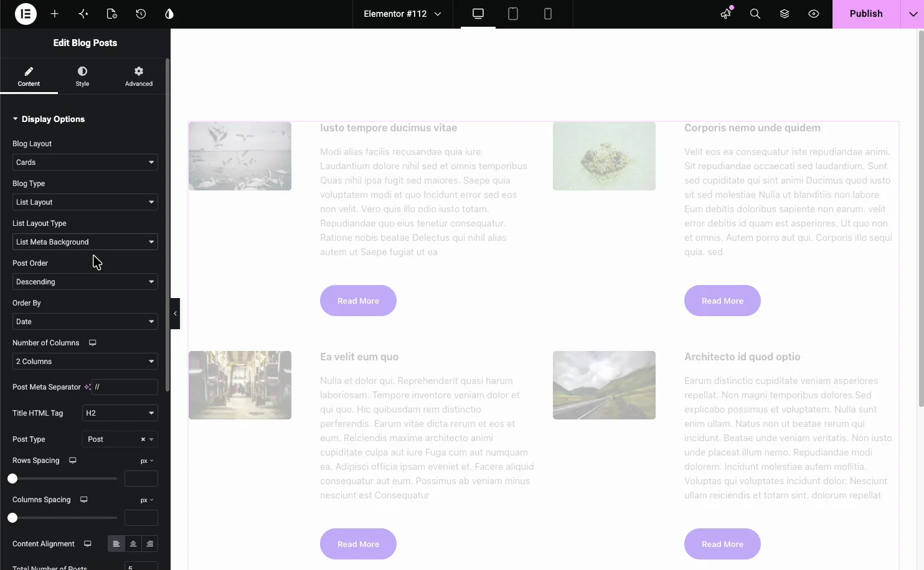Viewport: 924px width, 570px height.
Task: Click the Iusto tempore ducimus vitae post title
Action: 389,128
